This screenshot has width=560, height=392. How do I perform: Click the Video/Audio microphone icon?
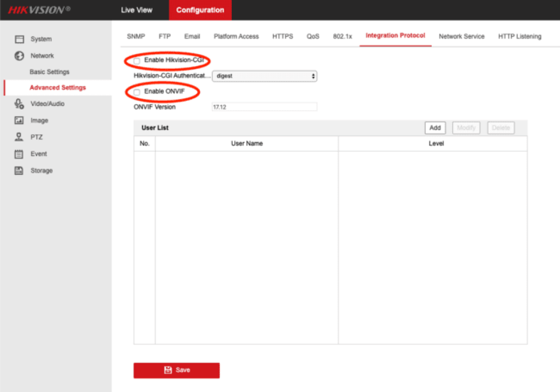tap(19, 104)
